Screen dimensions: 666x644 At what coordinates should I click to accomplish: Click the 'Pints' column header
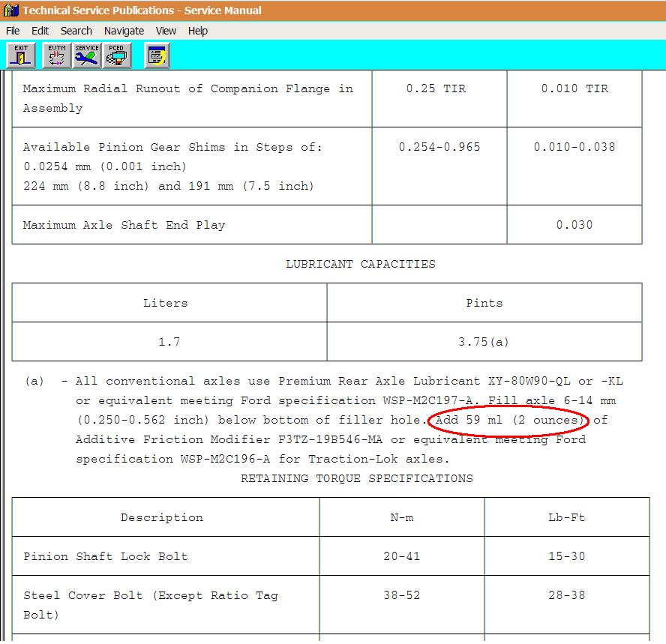(484, 303)
